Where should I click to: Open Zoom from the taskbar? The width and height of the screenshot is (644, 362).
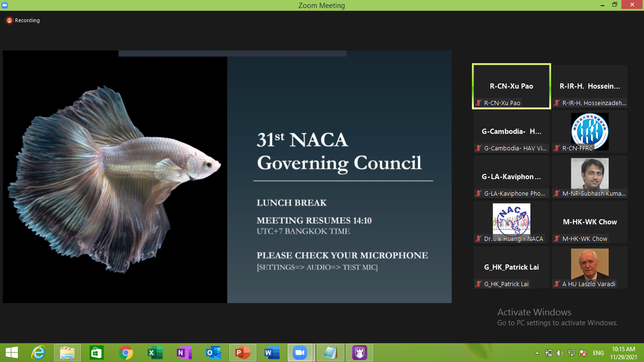[299, 353]
